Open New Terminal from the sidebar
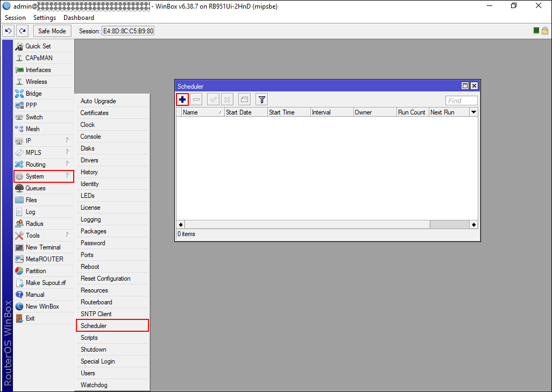The image size is (552, 392). pyautogui.click(x=44, y=247)
